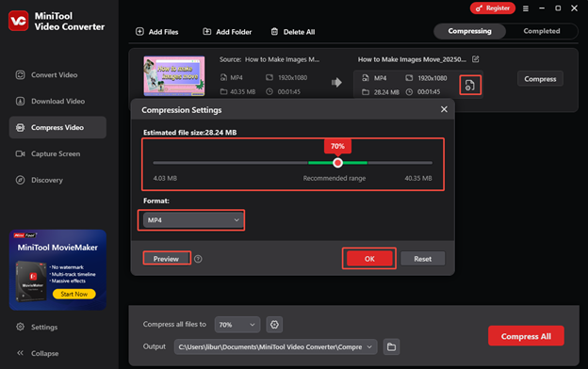
Task: Click the video thumbnail
Action: point(174,76)
